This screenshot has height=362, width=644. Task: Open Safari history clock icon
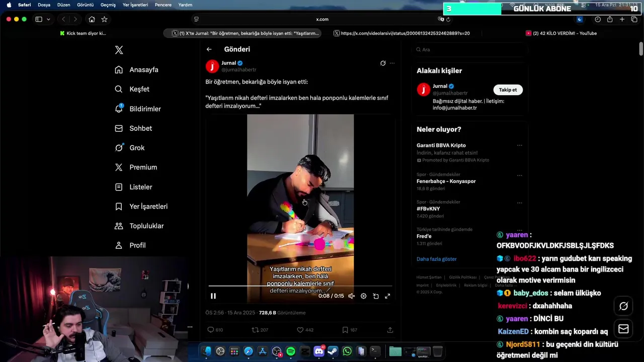coord(598,19)
